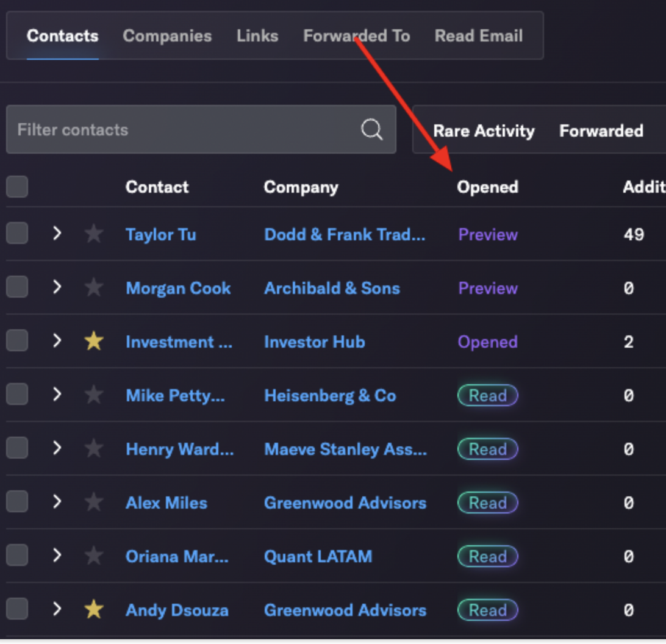Viewport: 666px width, 644px height.
Task: Select the Rare Activity filter
Action: click(x=484, y=131)
